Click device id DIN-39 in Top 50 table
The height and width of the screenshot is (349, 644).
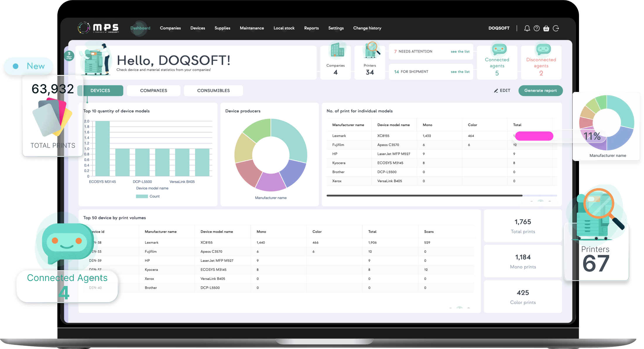tap(95, 261)
